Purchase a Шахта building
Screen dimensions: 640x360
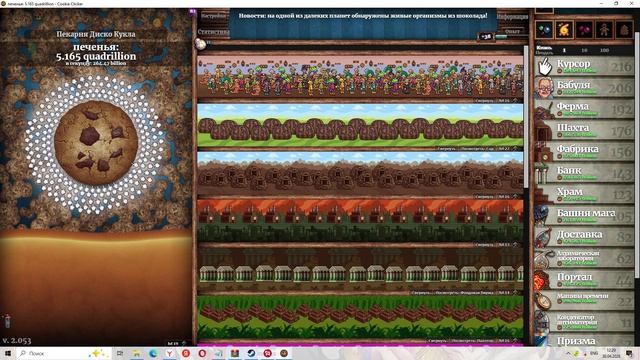coord(584,130)
